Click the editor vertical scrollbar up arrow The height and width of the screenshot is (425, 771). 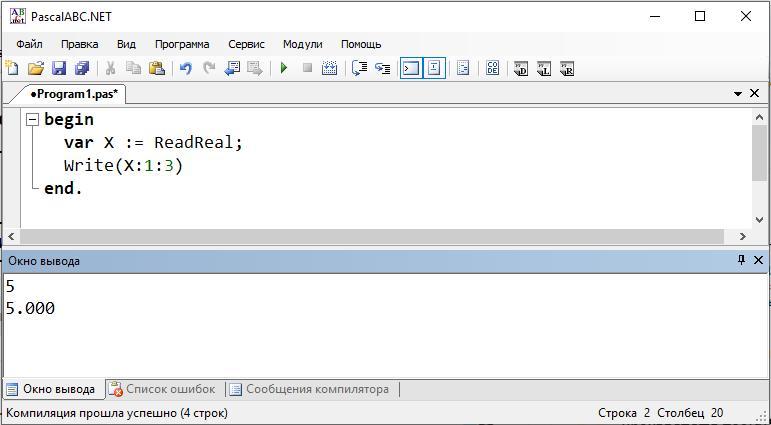[759, 117]
